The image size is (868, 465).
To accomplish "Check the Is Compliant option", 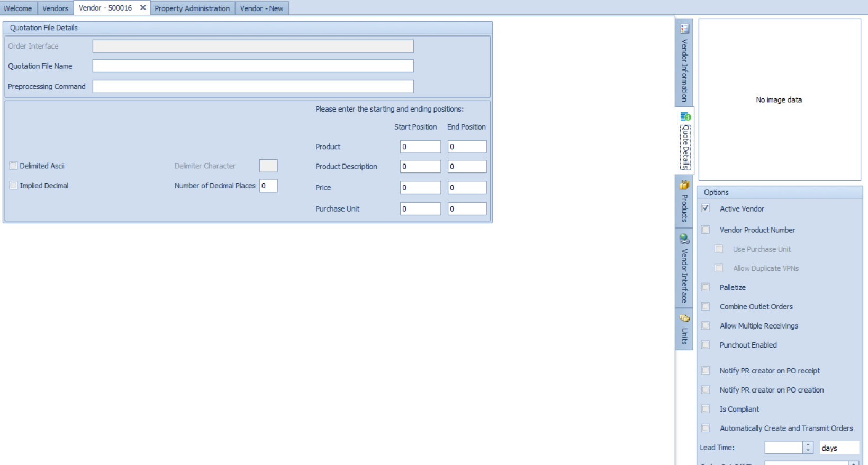I will pyautogui.click(x=706, y=409).
